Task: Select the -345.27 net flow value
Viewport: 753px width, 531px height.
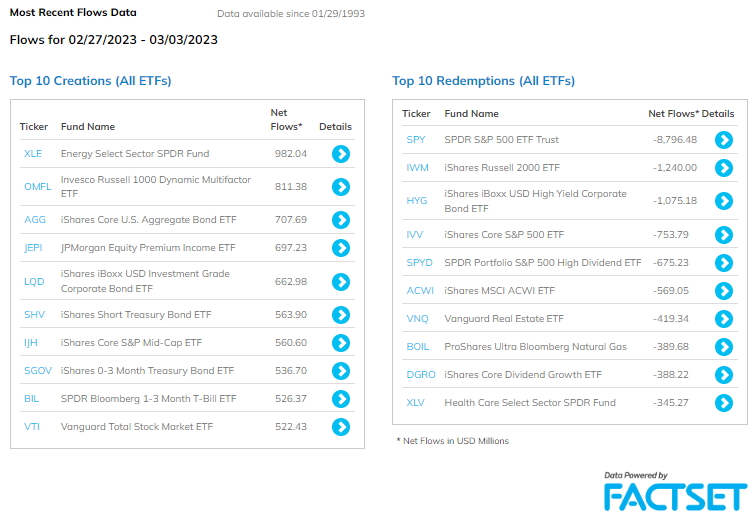Action: [x=670, y=403]
